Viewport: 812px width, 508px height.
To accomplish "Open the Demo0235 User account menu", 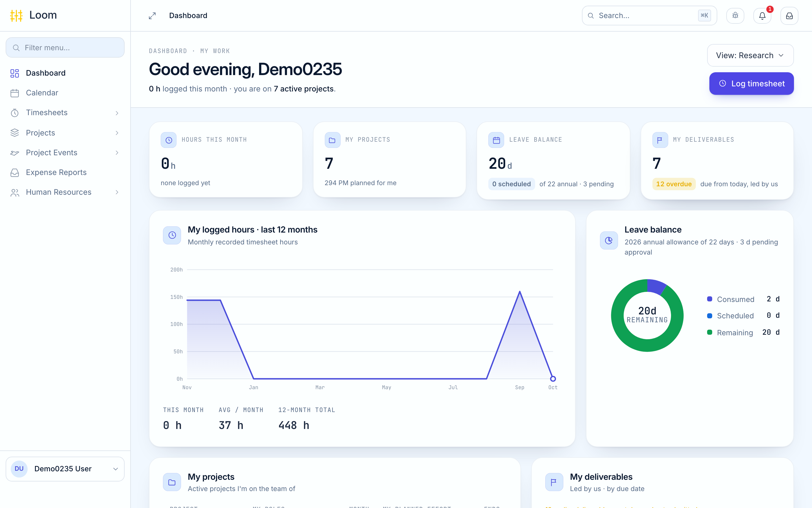I will tap(65, 469).
